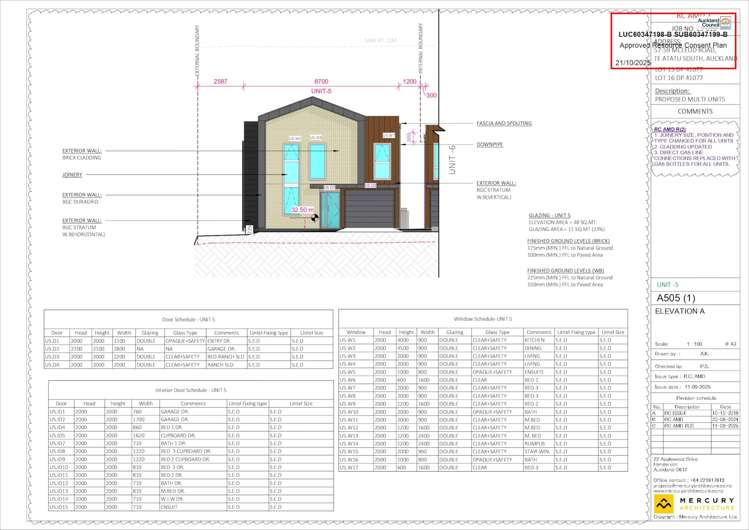Select consent number "LUC60347198-B SUB60347199-B"
Viewport: 749px width, 530px height.
pyautogui.click(x=673, y=34)
